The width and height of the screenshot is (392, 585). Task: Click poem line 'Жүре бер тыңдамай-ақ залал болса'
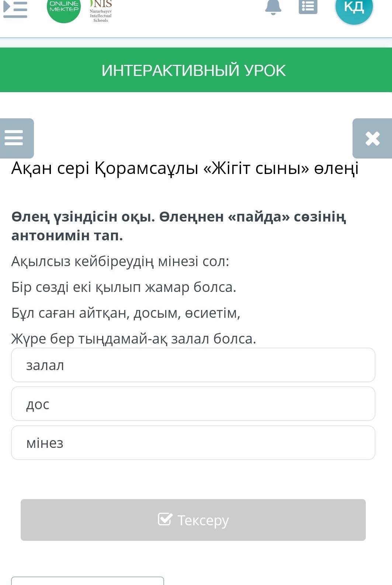coord(133,338)
